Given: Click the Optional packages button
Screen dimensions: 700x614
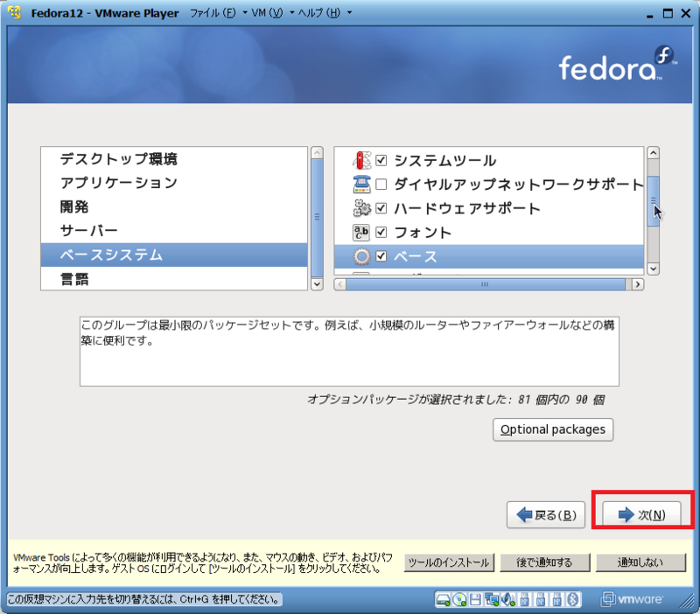Looking at the screenshot, I should pos(552,429).
